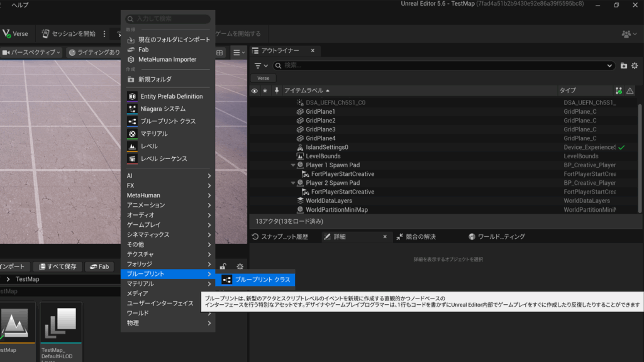The image size is (644, 362).
Task: Open the シネマティックス submenu entry
Action: [168, 235]
